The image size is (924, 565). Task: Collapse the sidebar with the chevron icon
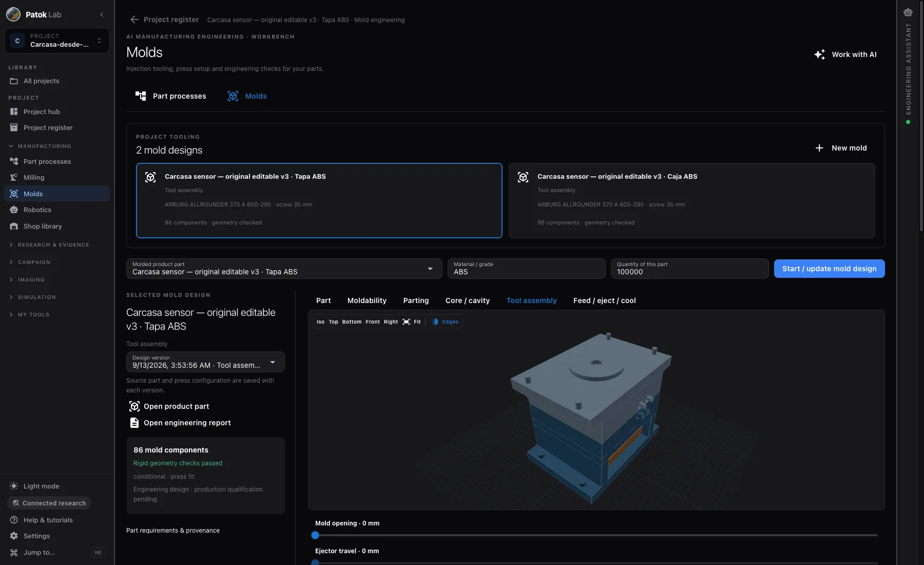[102, 14]
